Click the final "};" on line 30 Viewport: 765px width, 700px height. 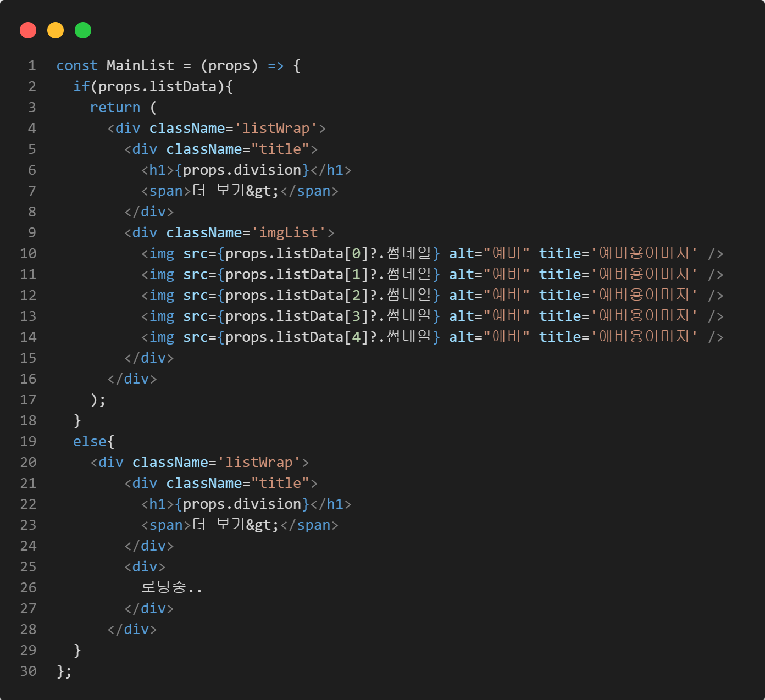64,671
